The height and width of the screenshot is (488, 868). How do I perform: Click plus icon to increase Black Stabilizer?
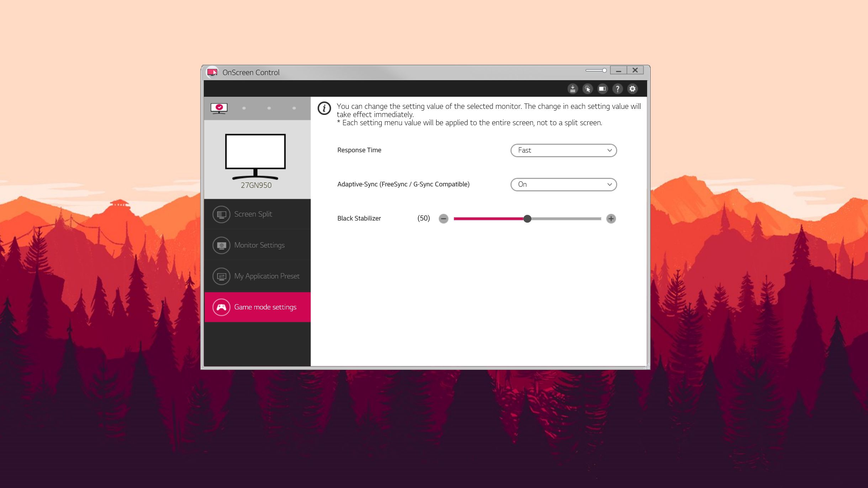point(611,218)
